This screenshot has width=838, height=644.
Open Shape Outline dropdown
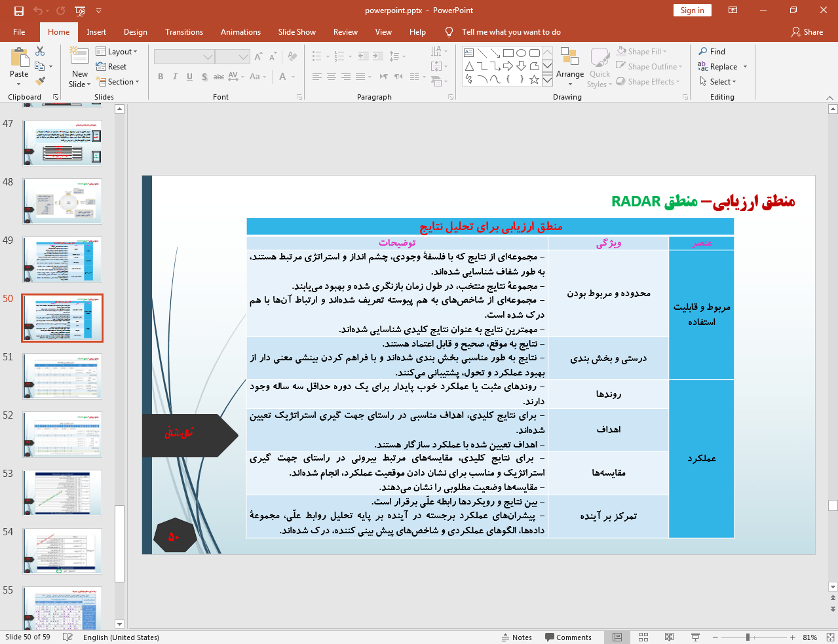point(649,66)
